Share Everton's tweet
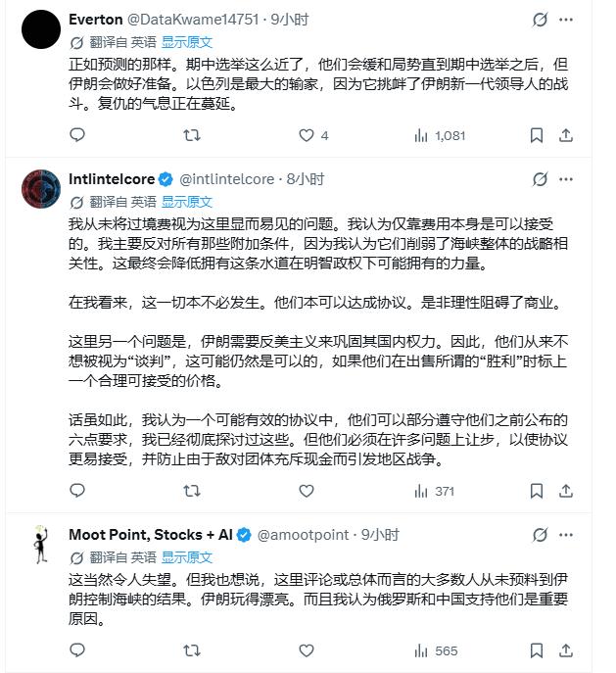Viewport: 616px width, 673px height. [566, 135]
